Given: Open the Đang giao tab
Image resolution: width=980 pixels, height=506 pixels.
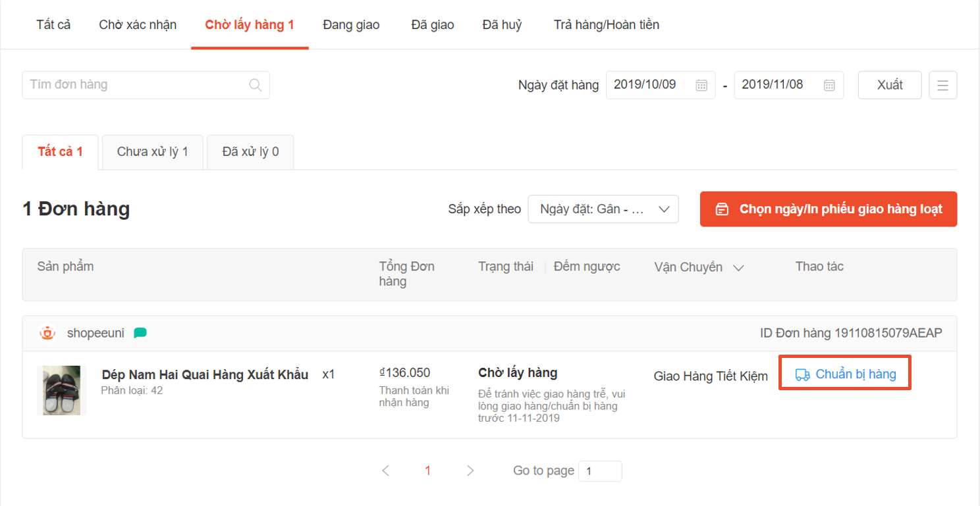Looking at the screenshot, I should tap(351, 25).
